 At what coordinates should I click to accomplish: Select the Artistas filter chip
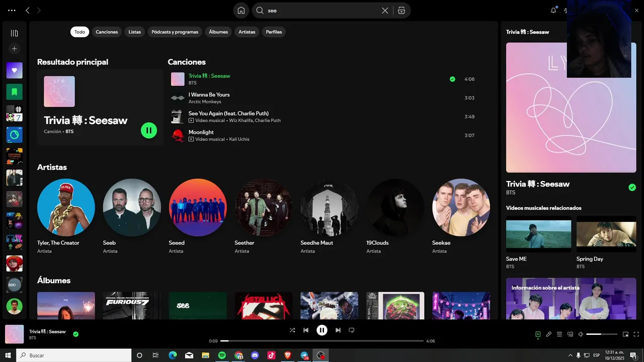pyautogui.click(x=247, y=32)
